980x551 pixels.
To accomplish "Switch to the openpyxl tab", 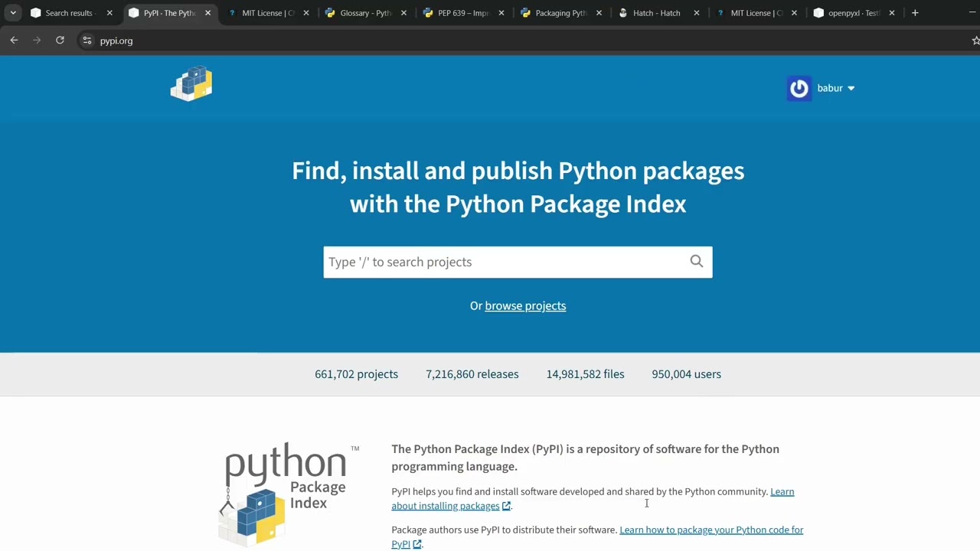I will click(x=854, y=13).
